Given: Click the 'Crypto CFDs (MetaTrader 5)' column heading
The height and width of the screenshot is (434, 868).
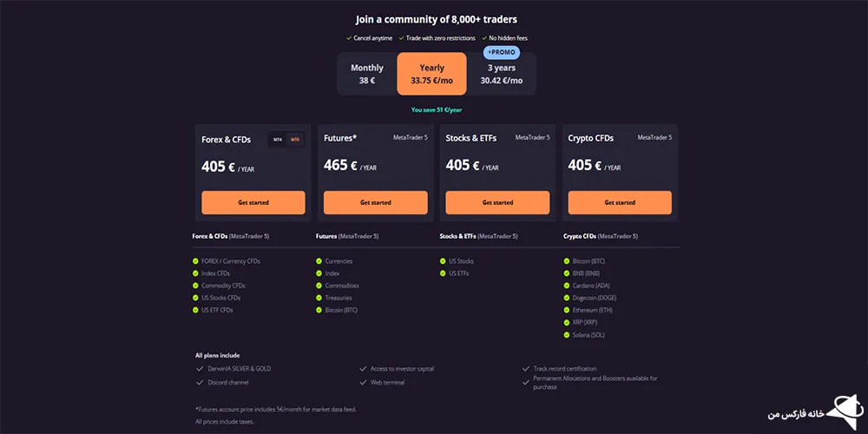Looking at the screenshot, I should tap(601, 236).
